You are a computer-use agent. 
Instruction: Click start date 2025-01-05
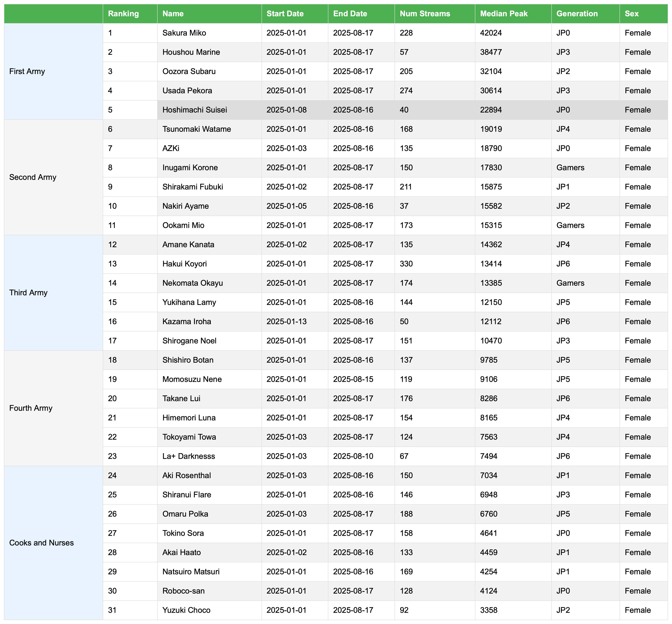pos(286,206)
